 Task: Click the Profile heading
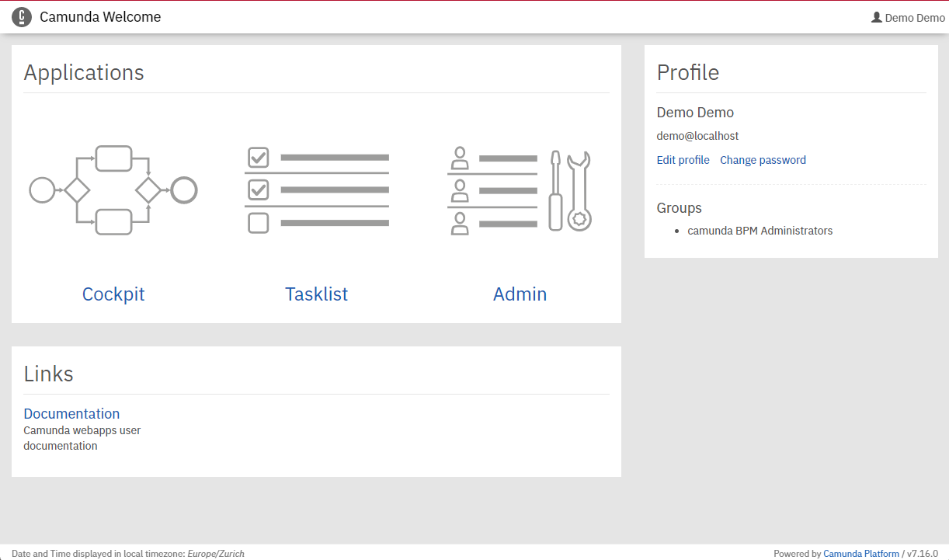coord(688,72)
